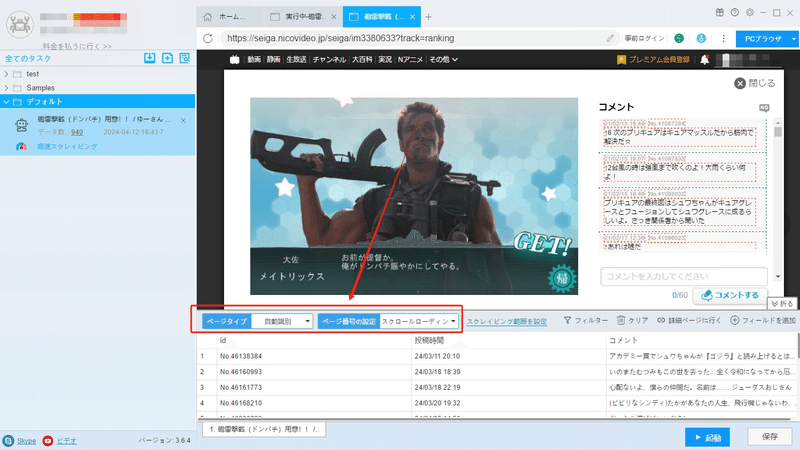Reload the page with the refresh icon
This screenshot has width=800, height=450.
[208, 38]
